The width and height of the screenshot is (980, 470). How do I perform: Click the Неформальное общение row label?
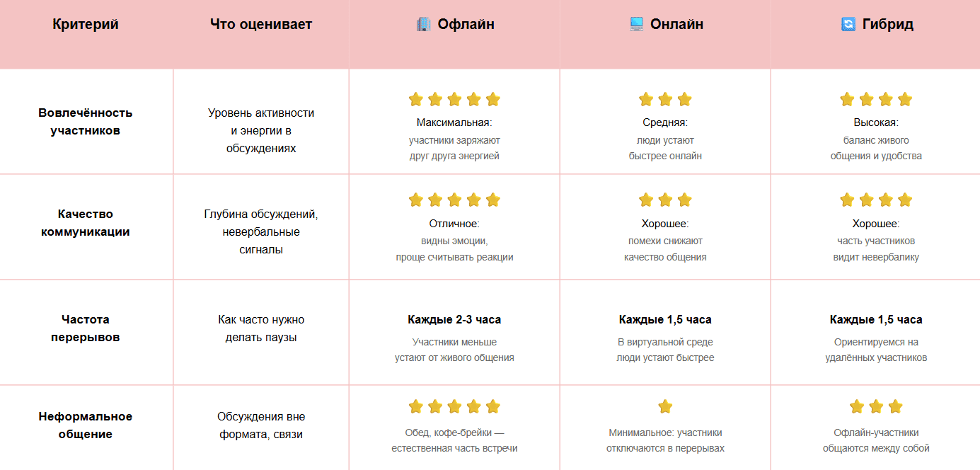pyautogui.click(x=86, y=425)
